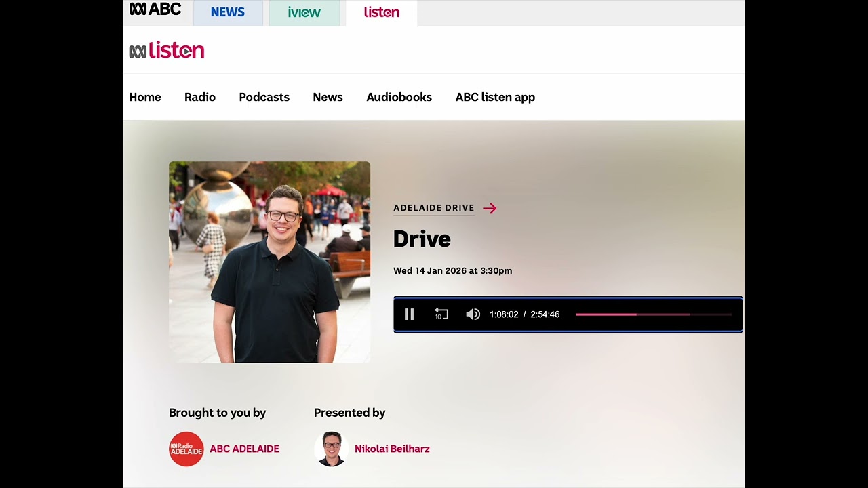Open the News navigation item
This screenshot has height=488, width=868.
pyautogui.click(x=328, y=97)
